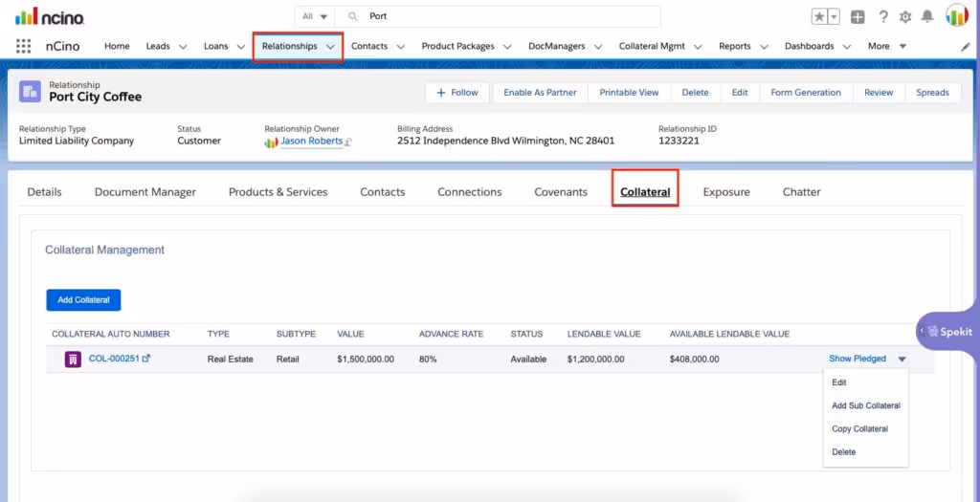Click the pencil edit navigation icon

[965, 47]
